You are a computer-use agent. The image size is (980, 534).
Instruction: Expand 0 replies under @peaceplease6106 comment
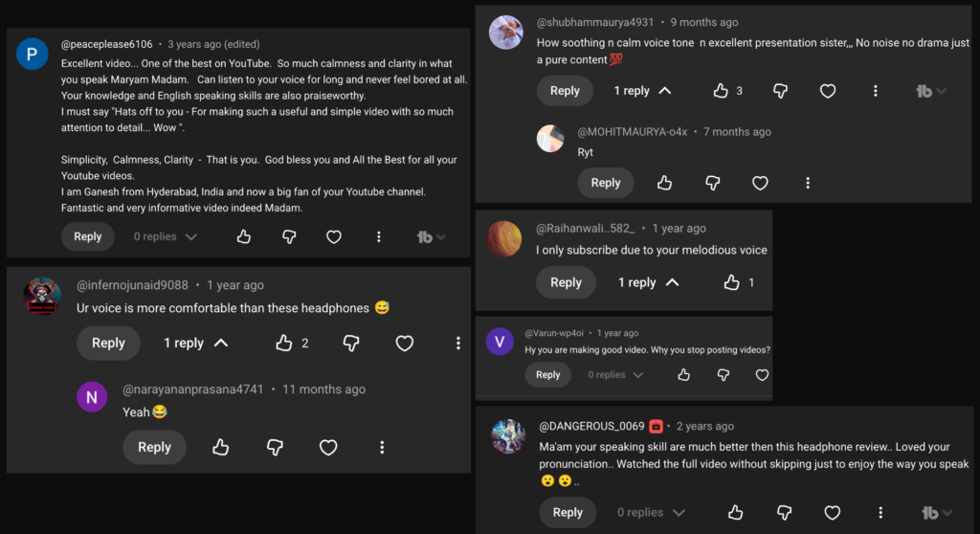[166, 236]
